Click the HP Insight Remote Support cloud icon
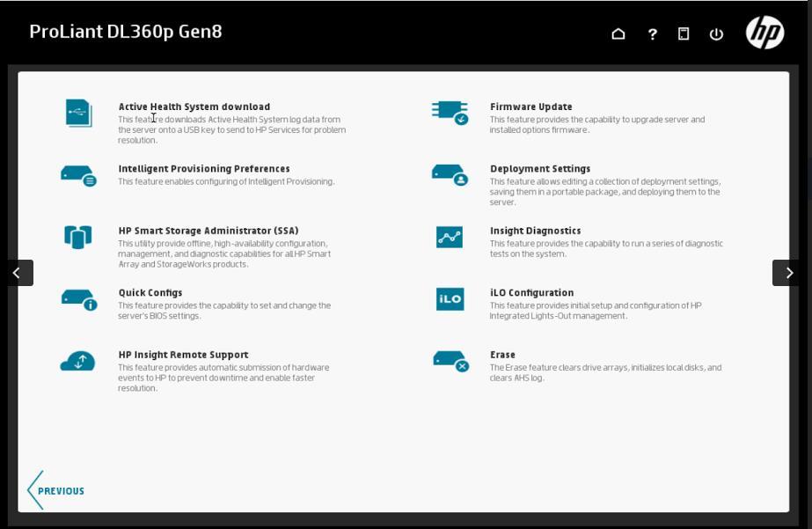The width and height of the screenshot is (812, 529). tap(77, 361)
